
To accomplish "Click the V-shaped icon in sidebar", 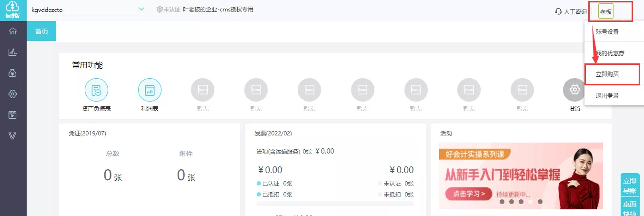I will pyautogui.click(x=13, y=136).
